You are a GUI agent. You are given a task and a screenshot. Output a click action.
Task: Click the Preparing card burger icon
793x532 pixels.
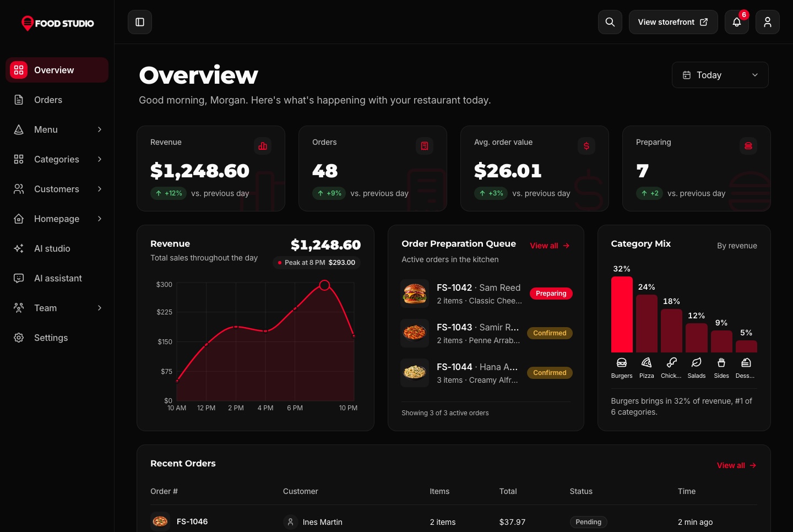coord(748,146)
